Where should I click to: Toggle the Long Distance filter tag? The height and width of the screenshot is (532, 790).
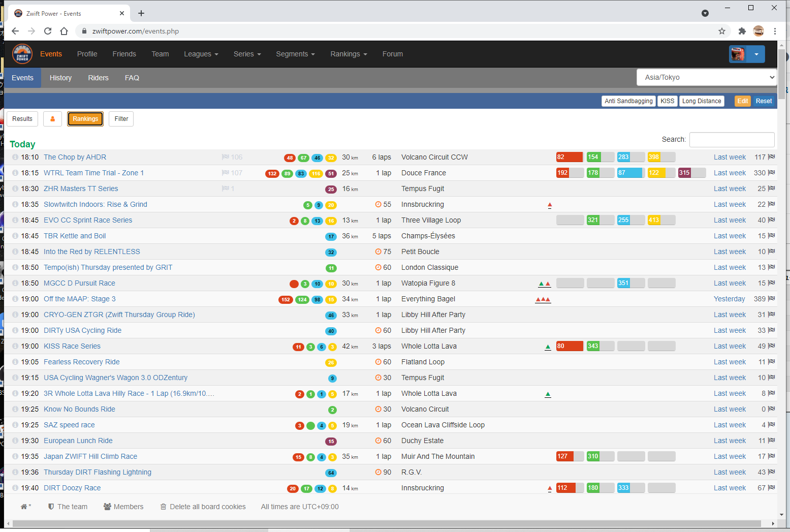(702, 101)
